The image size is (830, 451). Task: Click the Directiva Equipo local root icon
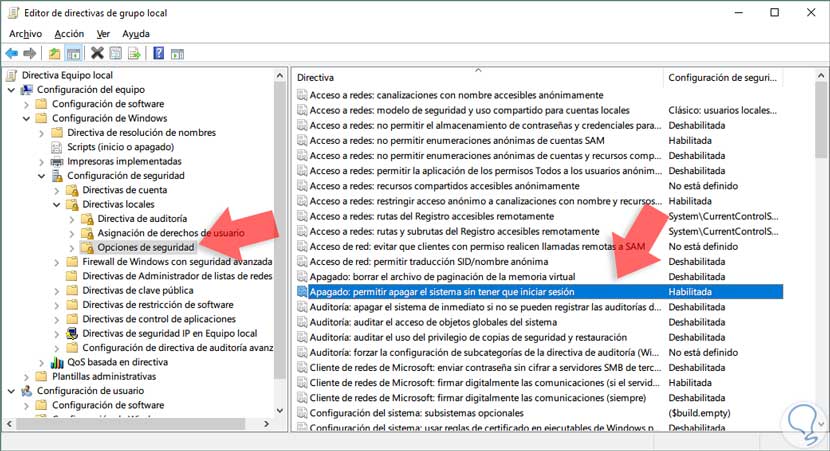point(12,75)
